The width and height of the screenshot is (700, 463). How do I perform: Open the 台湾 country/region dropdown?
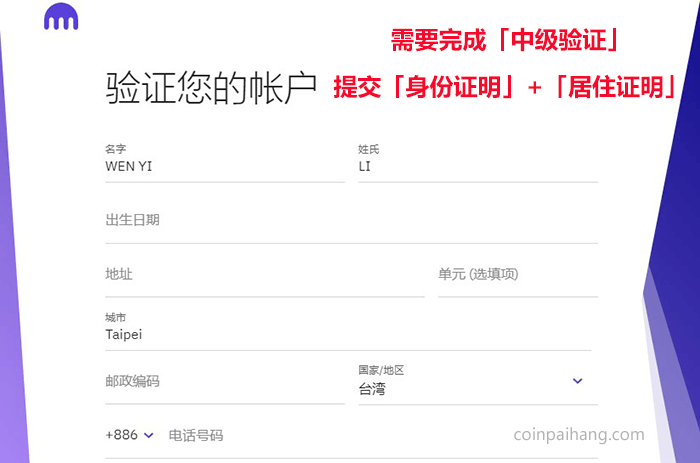[478, 384]
